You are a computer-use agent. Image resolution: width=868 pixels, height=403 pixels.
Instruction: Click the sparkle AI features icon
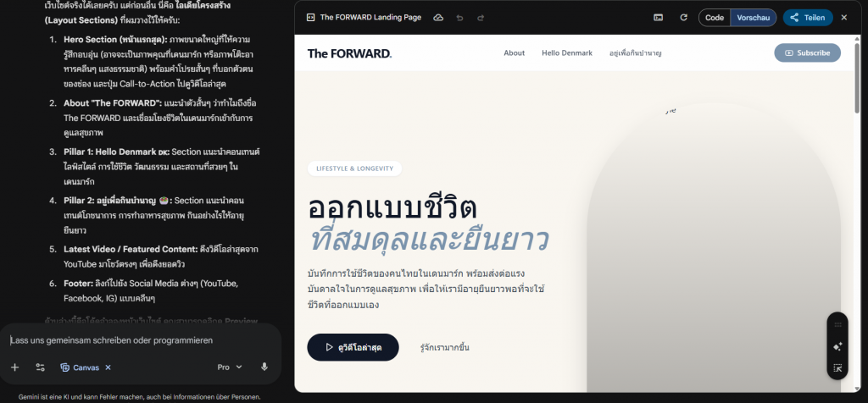(837, 346)
